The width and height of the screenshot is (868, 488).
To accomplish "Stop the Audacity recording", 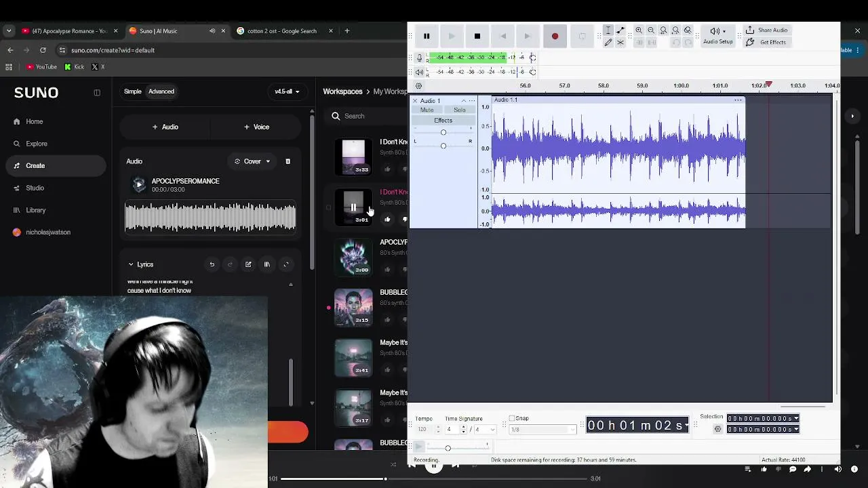I will coord(477,36).
